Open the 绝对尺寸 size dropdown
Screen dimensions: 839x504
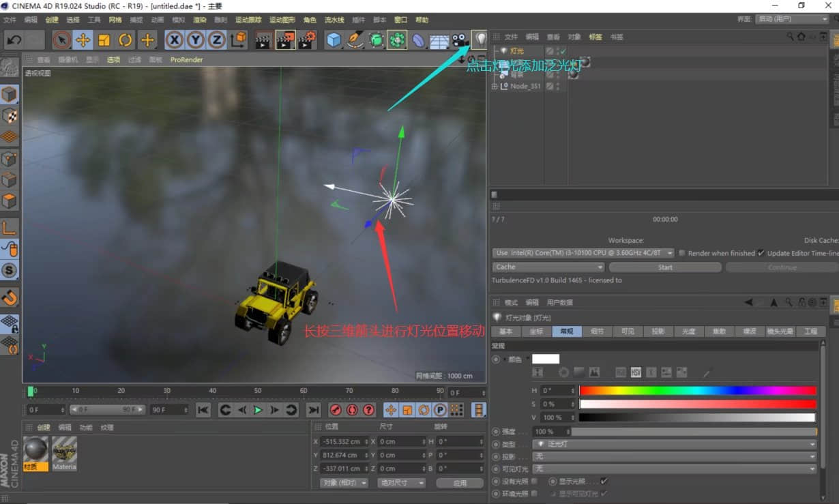(402, 483)
